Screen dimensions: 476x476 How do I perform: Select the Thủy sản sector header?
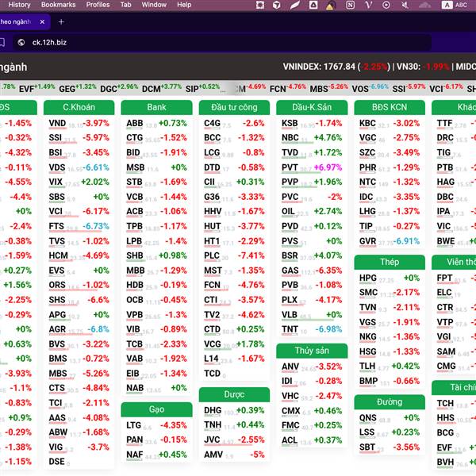(312, 351)
